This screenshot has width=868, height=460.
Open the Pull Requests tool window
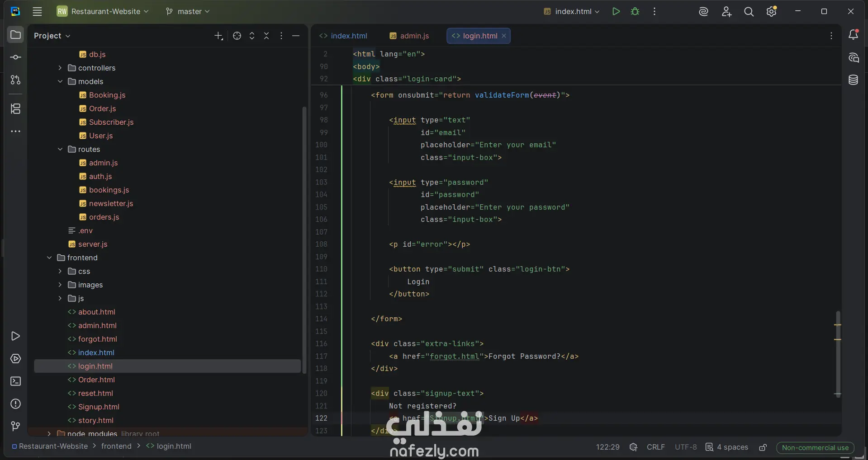[15, 80]
